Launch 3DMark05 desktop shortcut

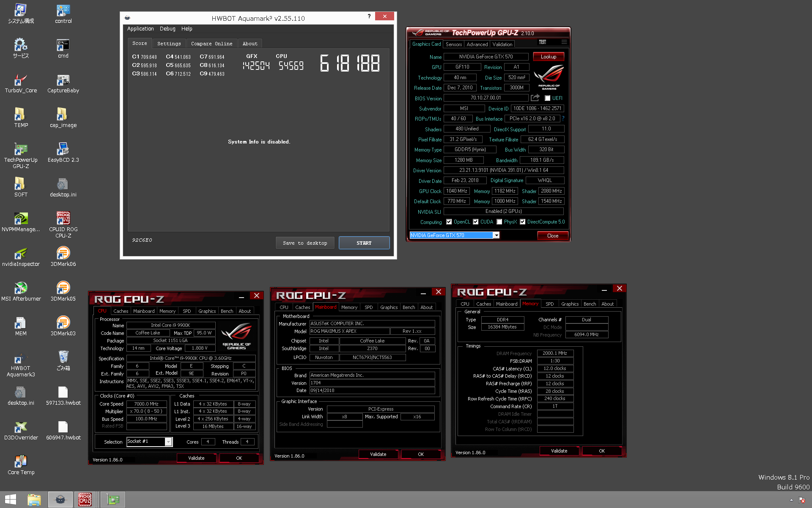click(63, 291)
